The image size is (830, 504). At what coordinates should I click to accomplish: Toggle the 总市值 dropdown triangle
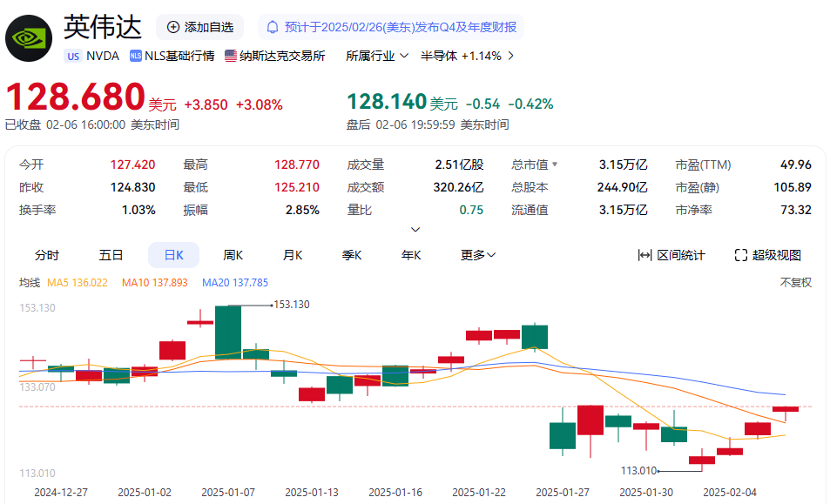[555, 165]
